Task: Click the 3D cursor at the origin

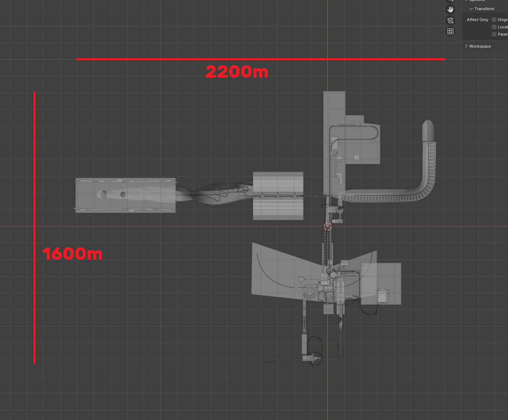Action: [x=328, y=226]
